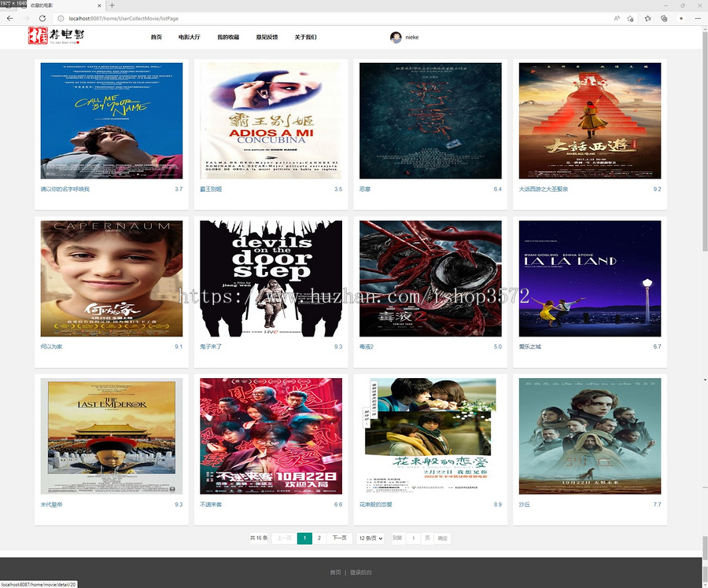708x588 pixels.
Task: Click the jump-to page number input
Action: tap(413, 538)
